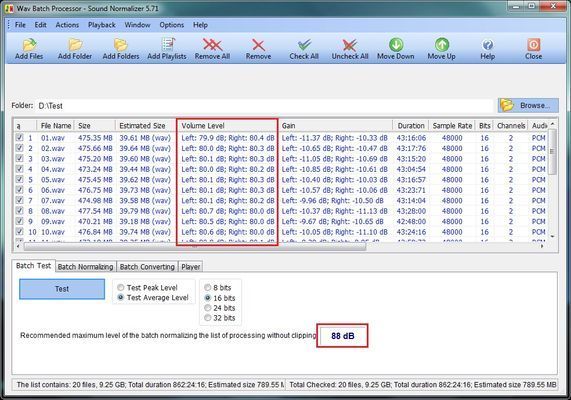Toggle the checkbox for 05.wav row

click(x=19, y=180)
